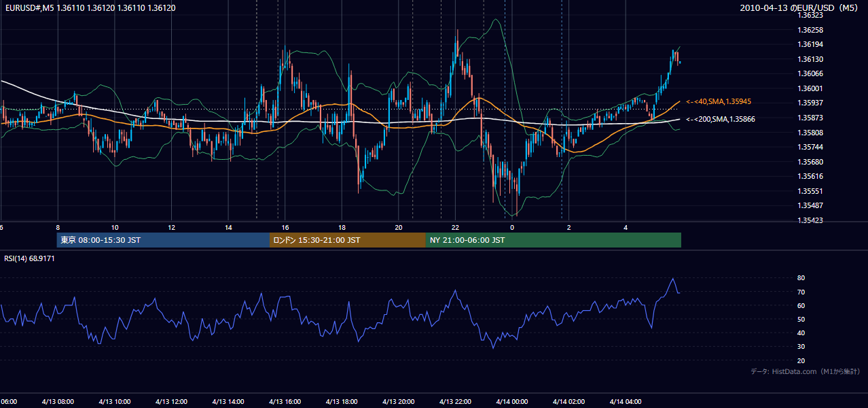Click hour tick 8 under the price chart

tap(58, 227)
